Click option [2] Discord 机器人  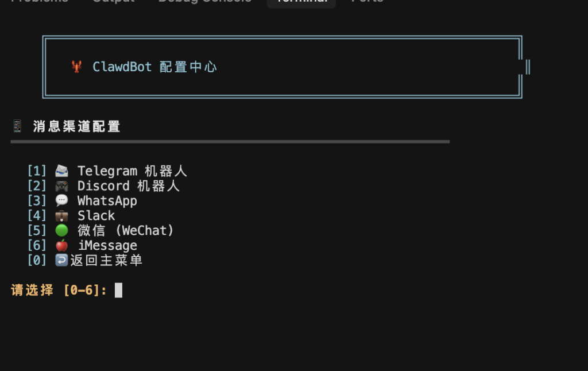(x=127, y=185)
